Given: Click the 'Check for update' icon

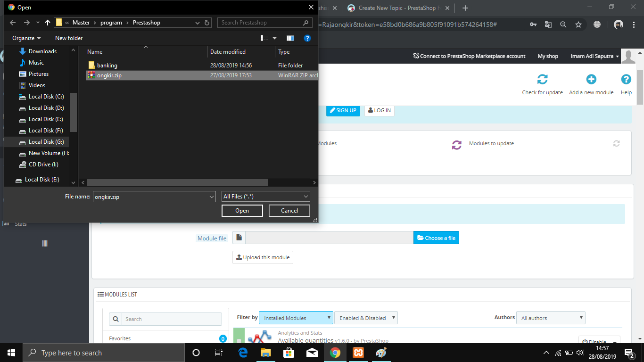Looking at the screenshot, I should 543,79.
